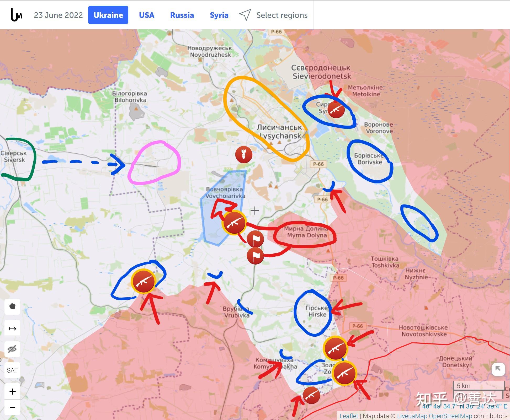Switch to the Russia tab
Screen dimensions: 510x420
click(182, 15)
